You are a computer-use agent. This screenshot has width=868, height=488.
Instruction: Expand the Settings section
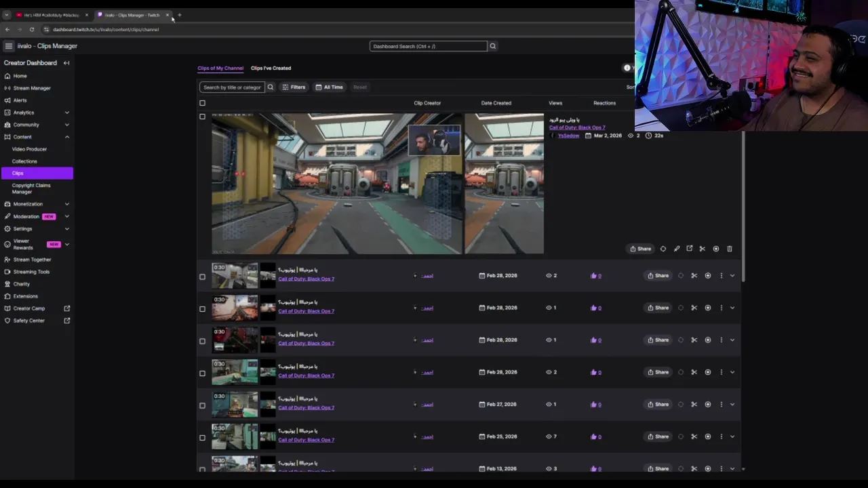click(x=66, y=228)
